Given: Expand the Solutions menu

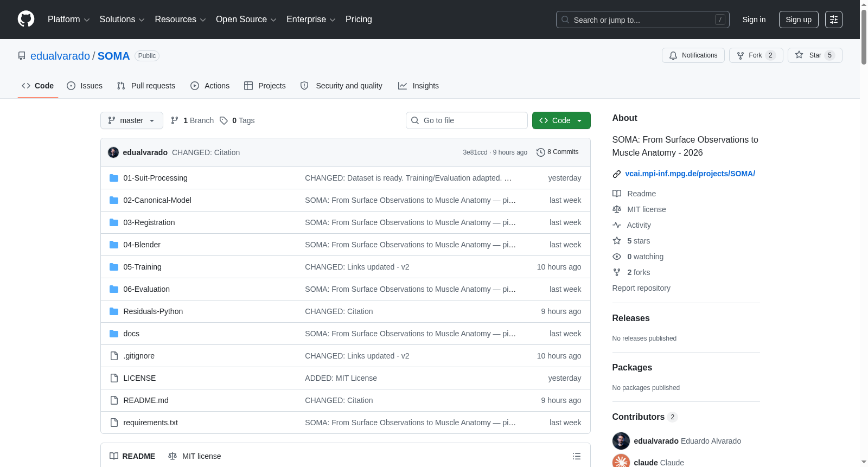Looking at the screenshot, I should [x=122, y=20].
